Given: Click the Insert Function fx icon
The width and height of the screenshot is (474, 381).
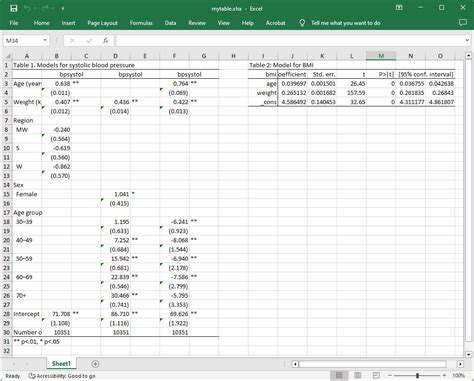Looking at the screenshot, I should (x=105, y=41).
